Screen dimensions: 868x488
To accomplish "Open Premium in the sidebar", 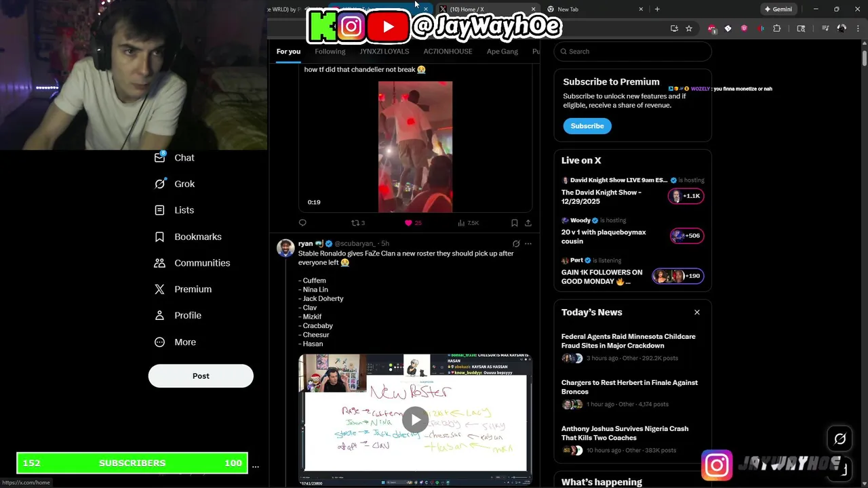I will point(182,289).
